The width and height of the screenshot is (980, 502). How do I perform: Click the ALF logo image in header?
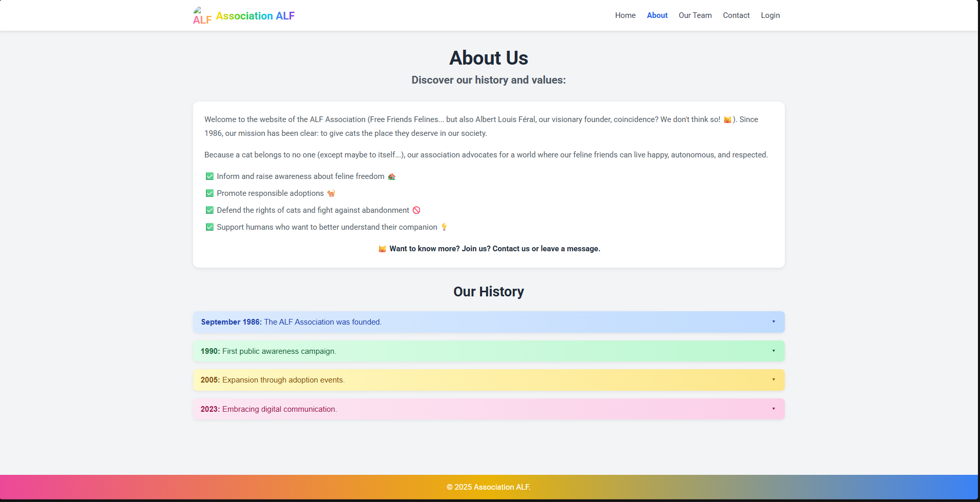click(202, 15)
